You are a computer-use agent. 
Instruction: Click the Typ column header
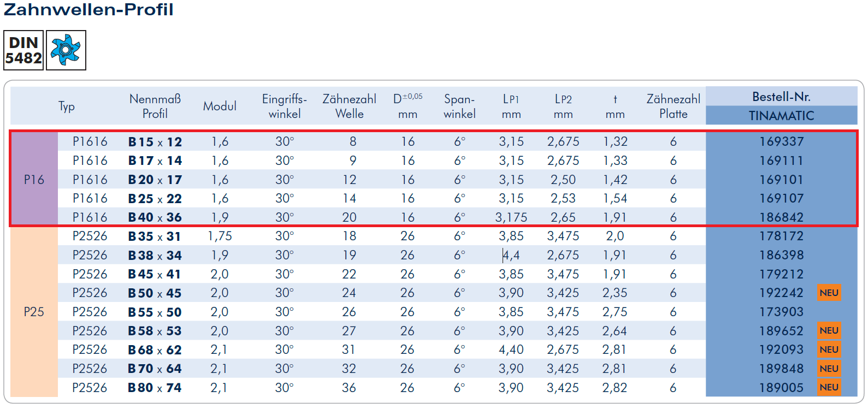[67, 106]
